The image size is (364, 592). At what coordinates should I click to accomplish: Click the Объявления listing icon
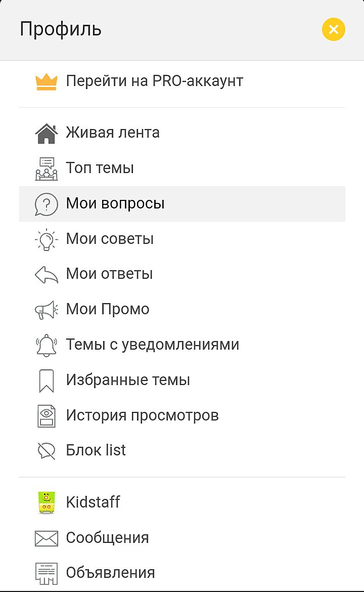tap(46, 573)
